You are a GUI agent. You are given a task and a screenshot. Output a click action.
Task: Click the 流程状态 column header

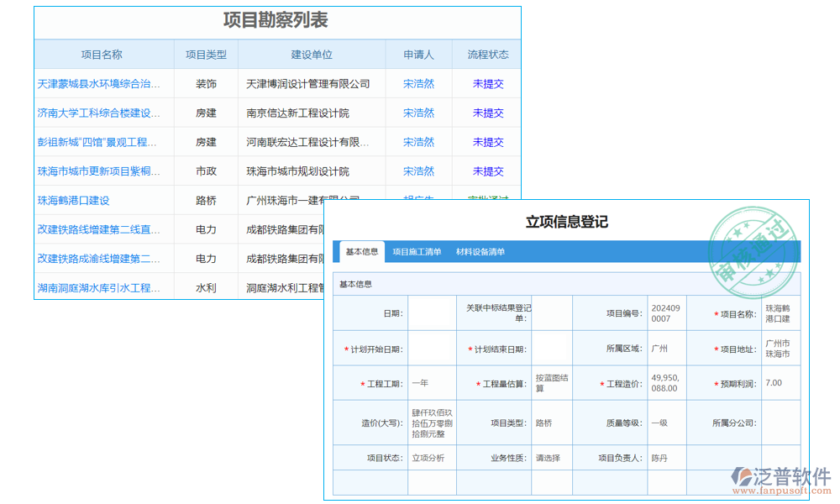coord(488,54)
